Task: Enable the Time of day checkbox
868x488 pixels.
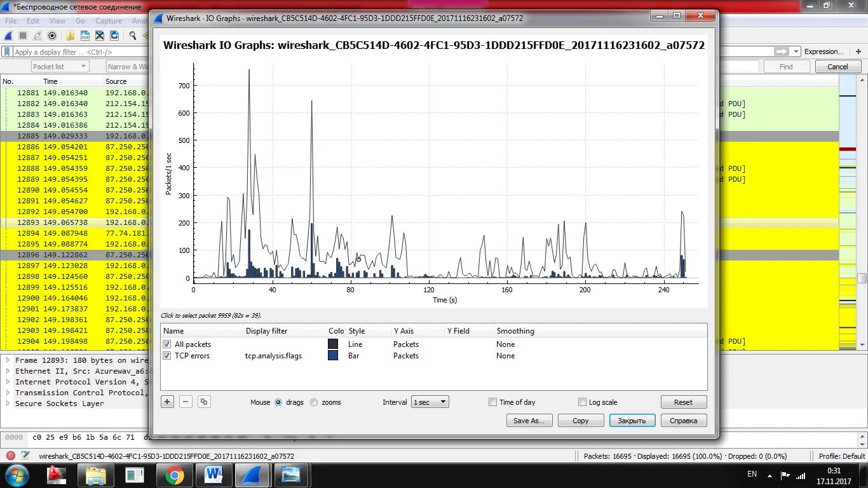Action: pos(492,402)
